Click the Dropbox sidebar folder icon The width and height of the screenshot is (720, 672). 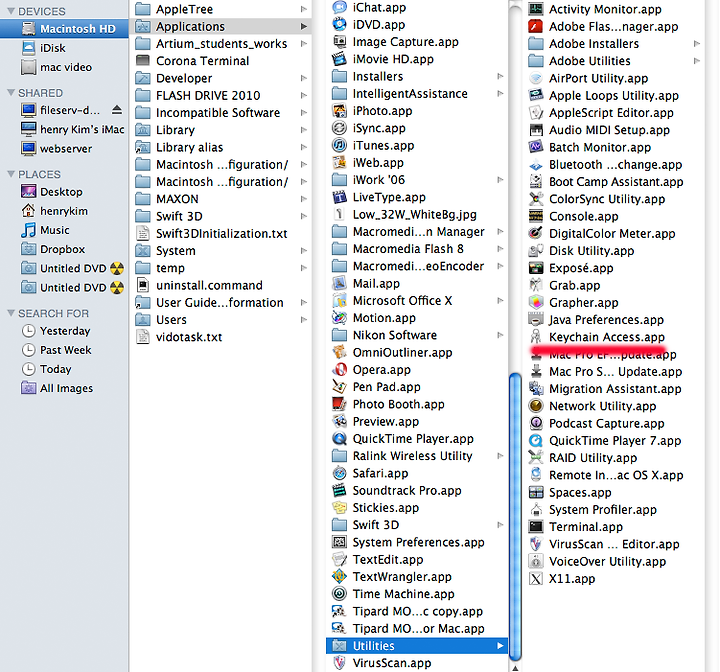[x=28, y=249]
